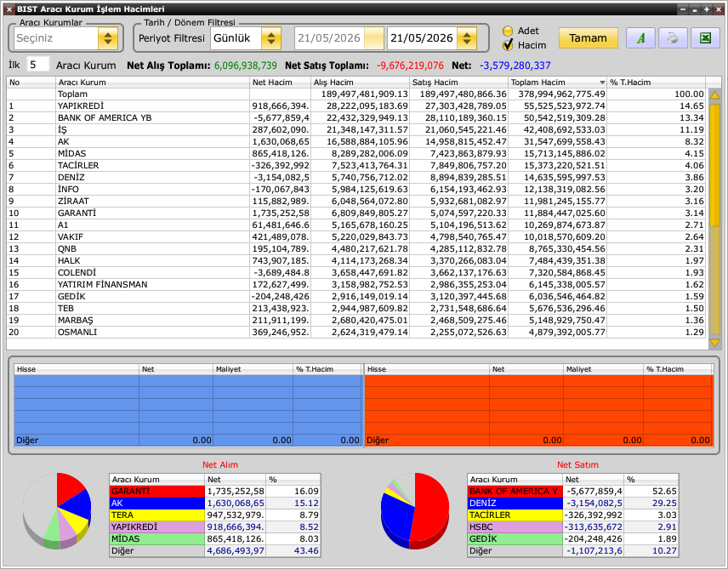Export the table with the Excel icon
Image resolution: width=728 pixels, height=569 pixels.
click(705, 38)
